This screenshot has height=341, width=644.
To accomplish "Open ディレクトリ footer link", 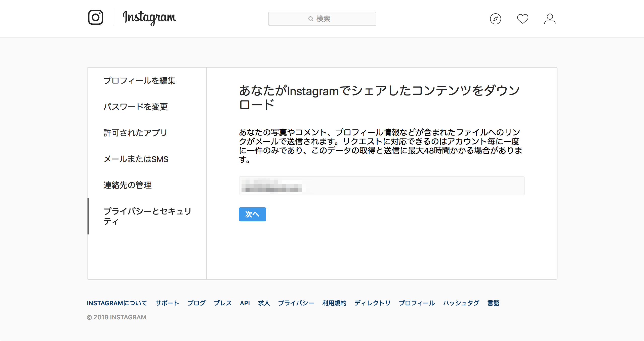I will point(372,303).
